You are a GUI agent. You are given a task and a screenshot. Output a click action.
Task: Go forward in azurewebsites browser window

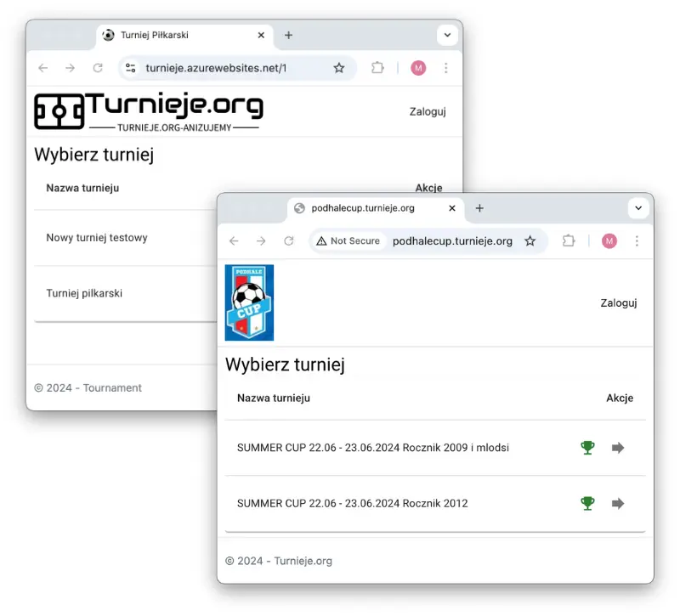pos(71,68)
